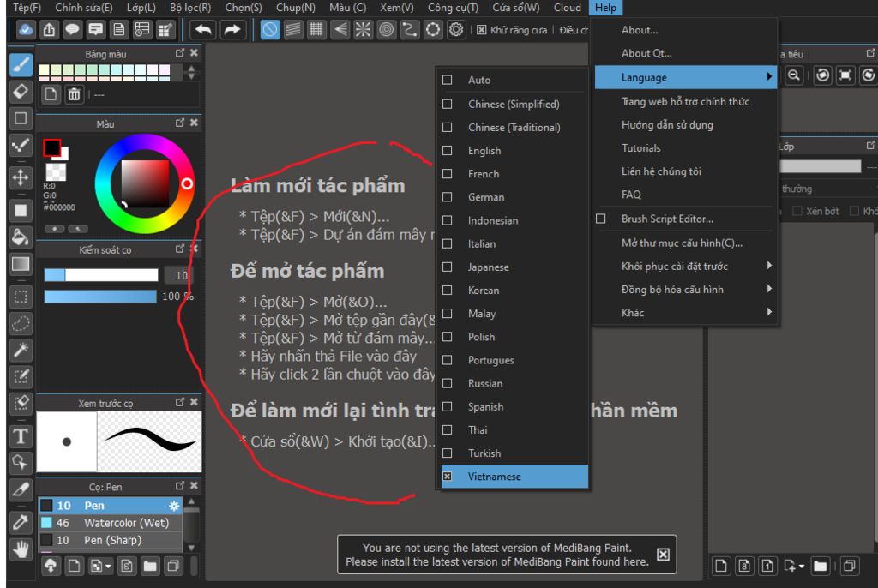Enable parallel lines snap guide
878x588 pixels.
(x=293, y=30)
